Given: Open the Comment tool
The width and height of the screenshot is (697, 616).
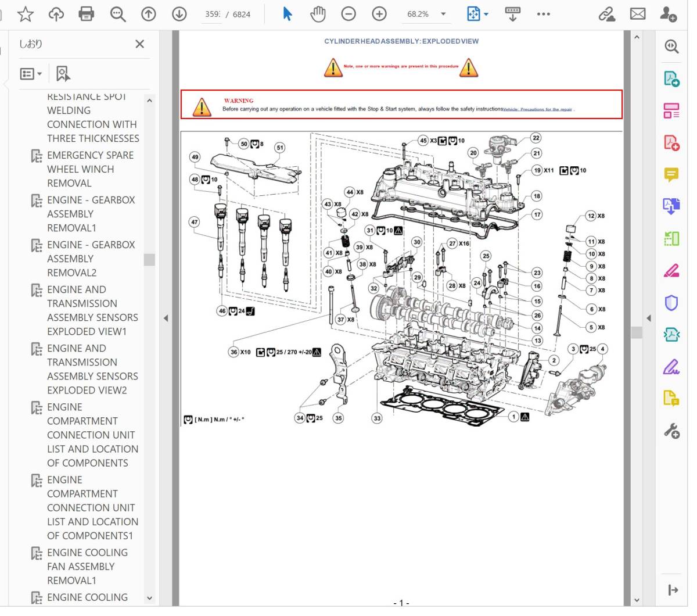Looking at the screenshot, I should point(672,174).
